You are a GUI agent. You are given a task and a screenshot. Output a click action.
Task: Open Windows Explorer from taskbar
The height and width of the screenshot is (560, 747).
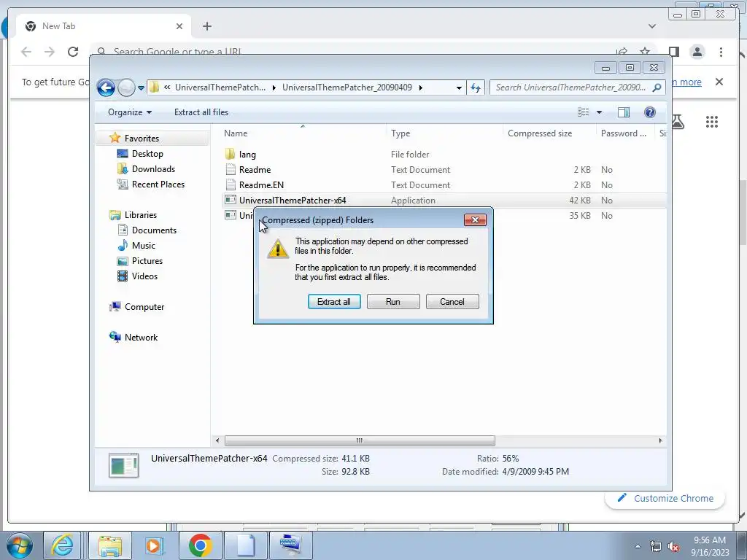tap(110, 545)
